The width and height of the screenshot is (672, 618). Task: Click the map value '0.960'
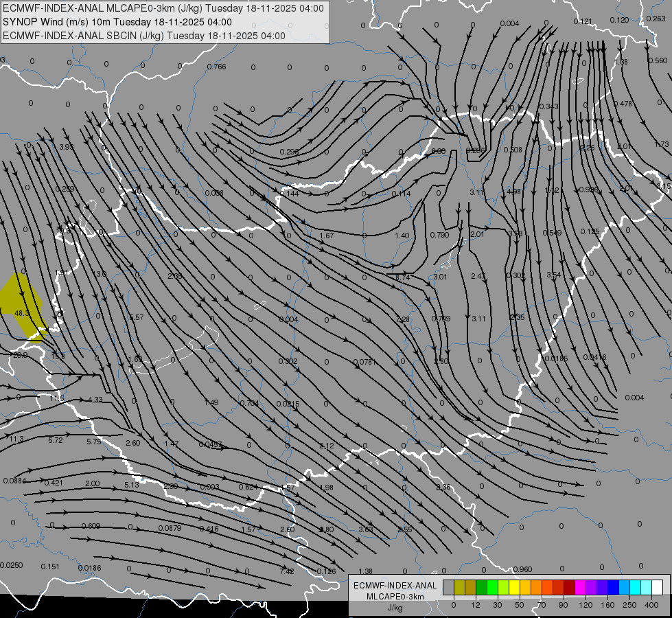(522, 569)
